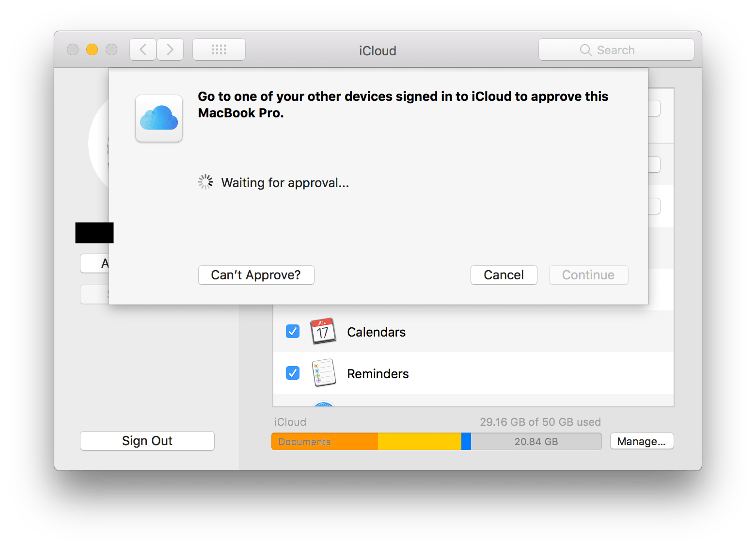
Task: Click the search magnifier icon
Action: point(585,49)
